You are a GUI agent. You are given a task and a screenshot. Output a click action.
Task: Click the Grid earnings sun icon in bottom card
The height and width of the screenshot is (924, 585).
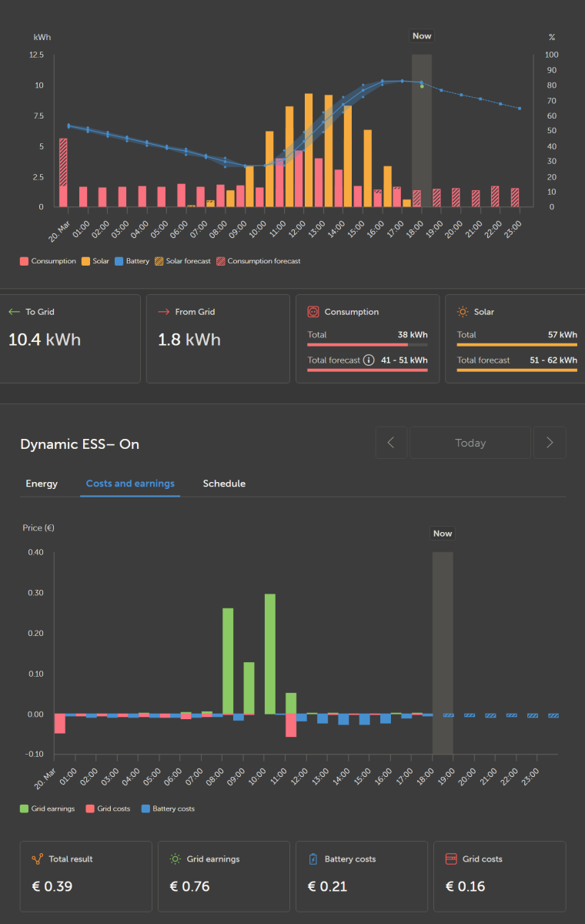point(175,859)
